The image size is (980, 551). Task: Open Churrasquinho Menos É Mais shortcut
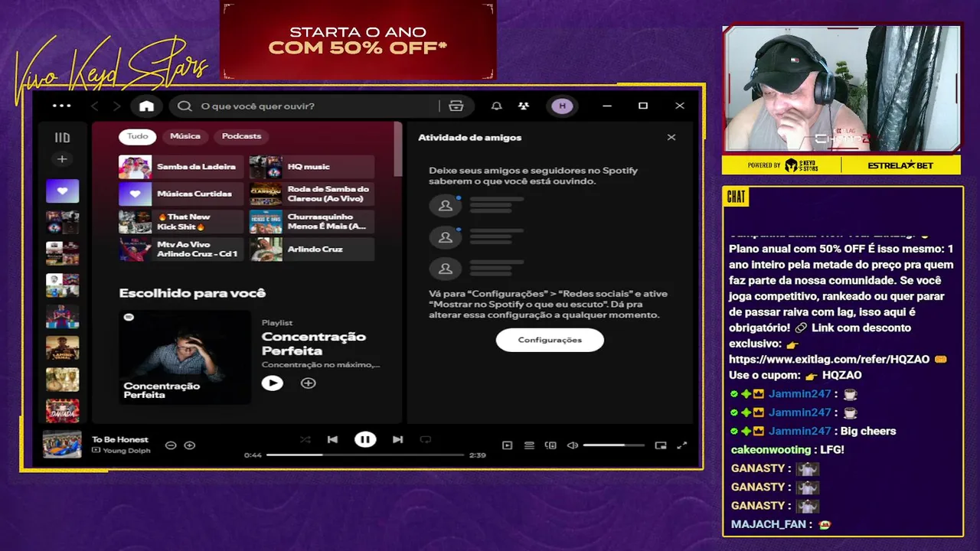click(x=312, y=222)
